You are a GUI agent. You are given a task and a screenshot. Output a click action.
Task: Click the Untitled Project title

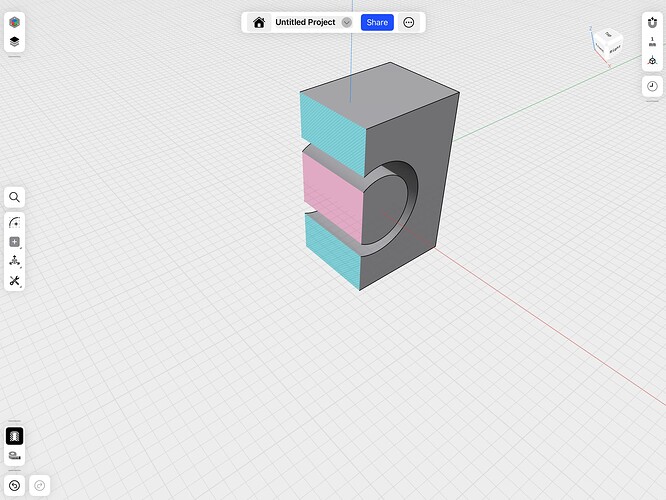pyautogui.click(x=305, y=22)
